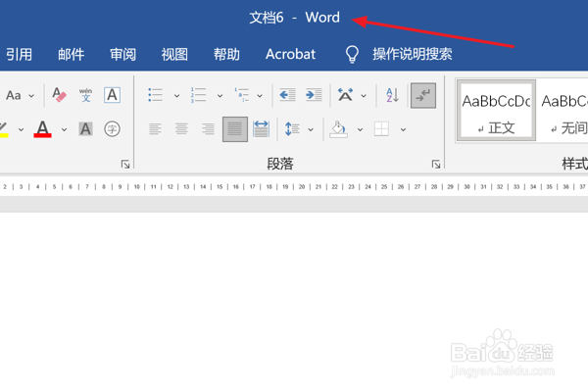Apply bullet list formatting
The height and width of the screenshot is (392, 588).
[155, 95]
